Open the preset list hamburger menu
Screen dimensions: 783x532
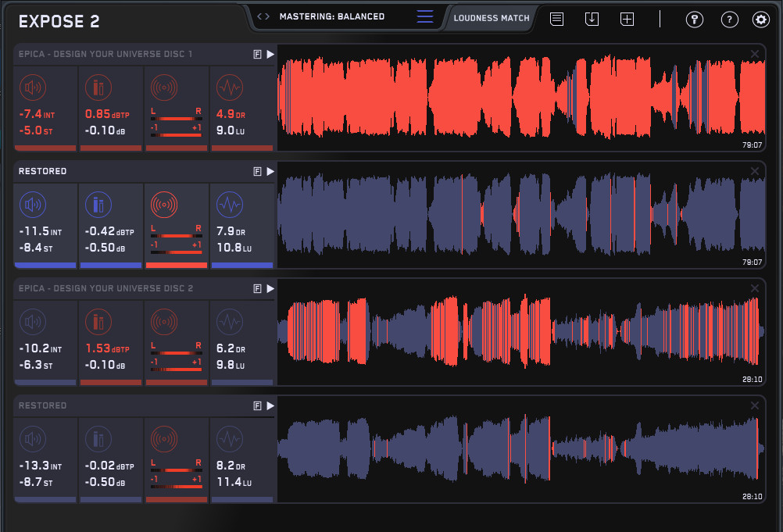(425, 16)
